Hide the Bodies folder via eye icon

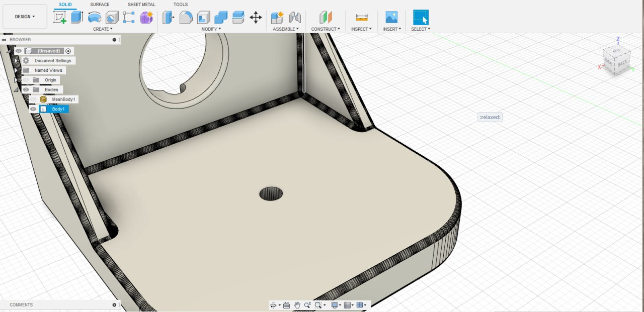point(26,89)
